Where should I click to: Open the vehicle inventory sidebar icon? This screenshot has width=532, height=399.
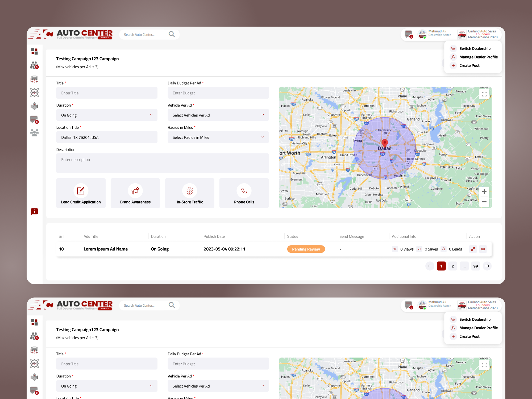point(34,79)
